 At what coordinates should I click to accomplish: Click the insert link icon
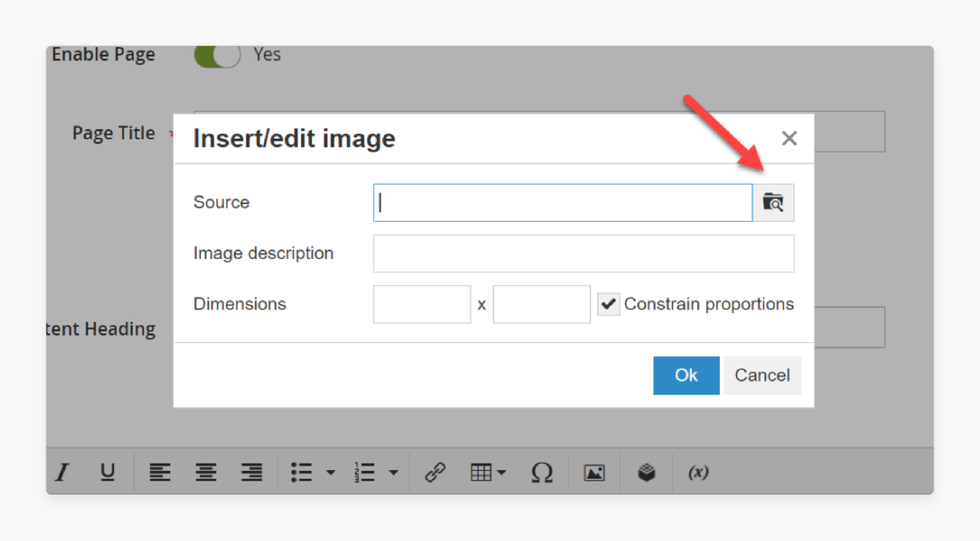coord(435,472)
